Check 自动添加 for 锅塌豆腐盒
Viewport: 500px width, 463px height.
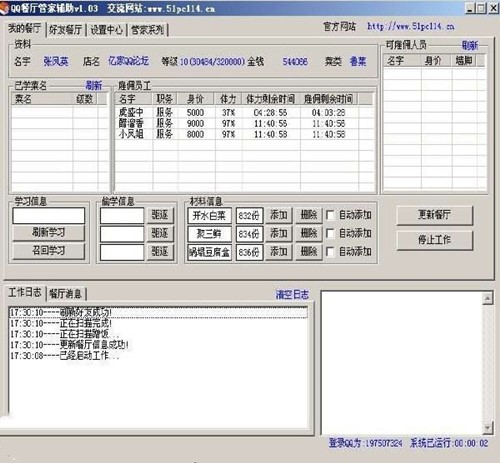point(330,252)
